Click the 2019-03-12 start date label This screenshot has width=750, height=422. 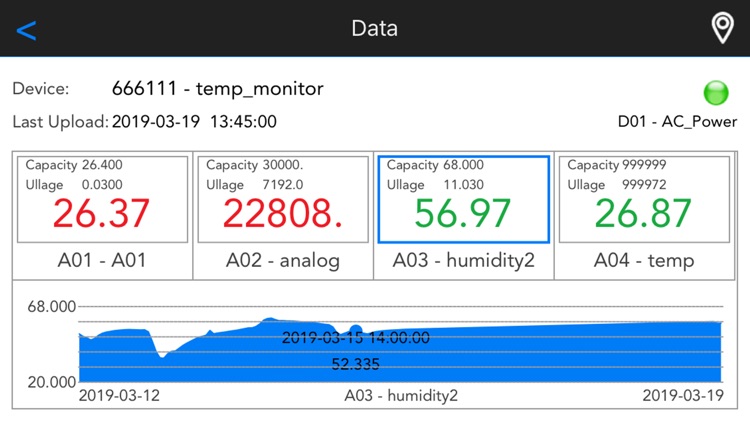[119, 396]
